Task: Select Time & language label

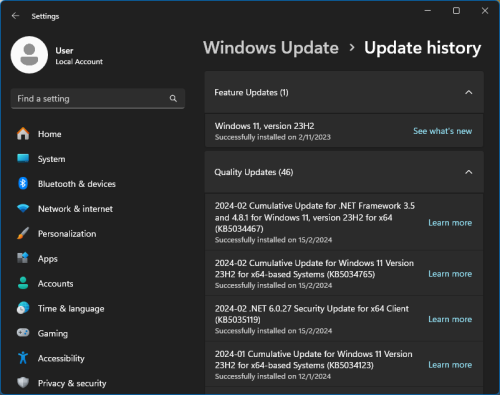Action: (71, 309)
